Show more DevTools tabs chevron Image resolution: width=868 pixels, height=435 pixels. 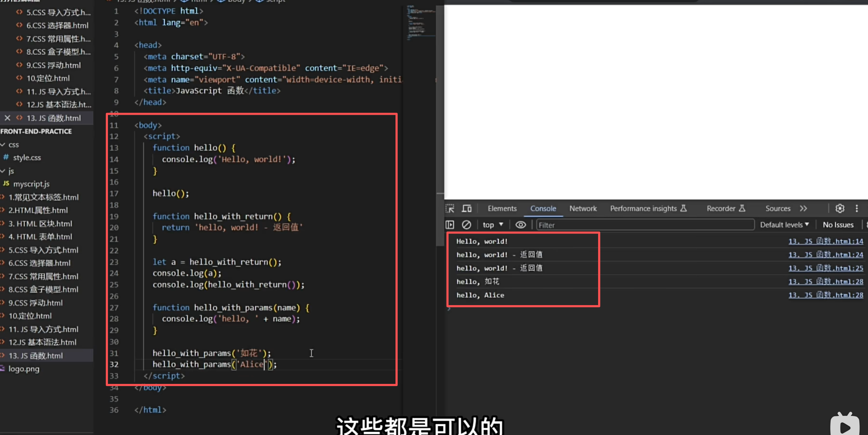[803, 208]
